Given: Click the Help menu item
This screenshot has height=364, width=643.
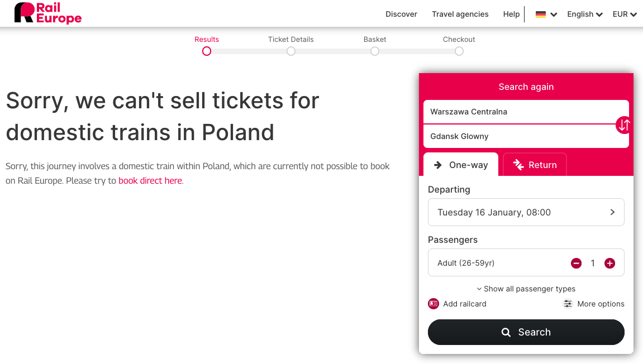Looking at the screenshot, I should (x=511, y=15).
